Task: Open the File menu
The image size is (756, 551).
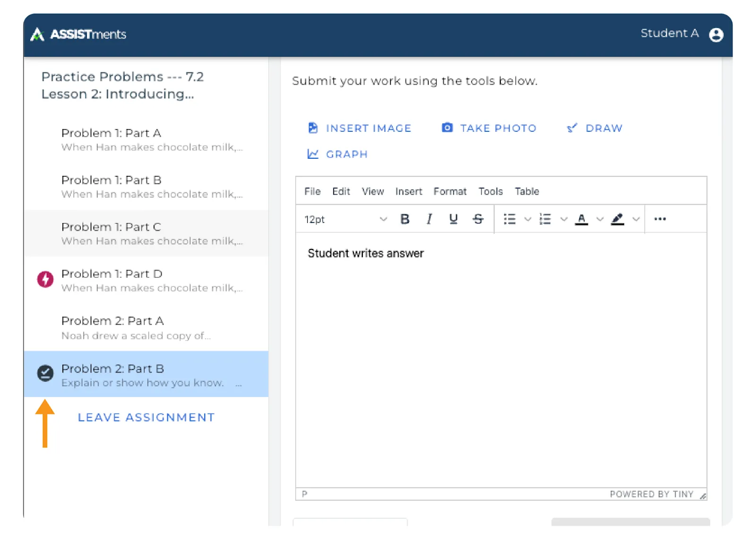Action: pyautogui.click(x=312, y=191)
